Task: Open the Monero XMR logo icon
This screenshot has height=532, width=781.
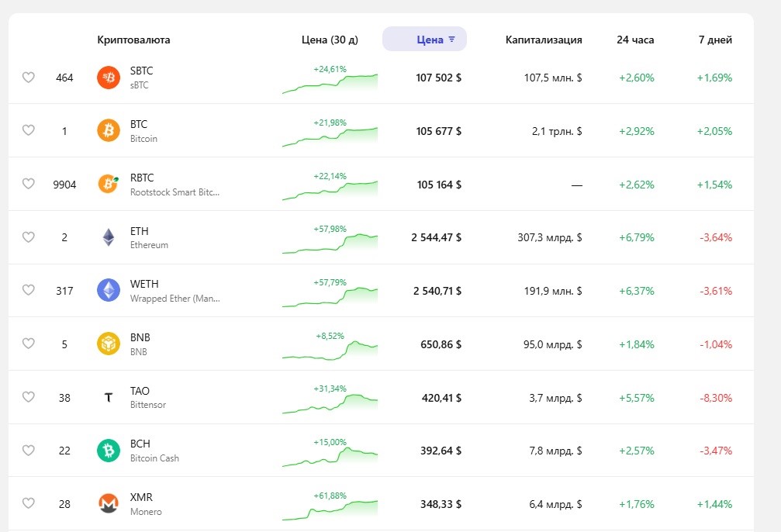Action: (x=108, y=504)
